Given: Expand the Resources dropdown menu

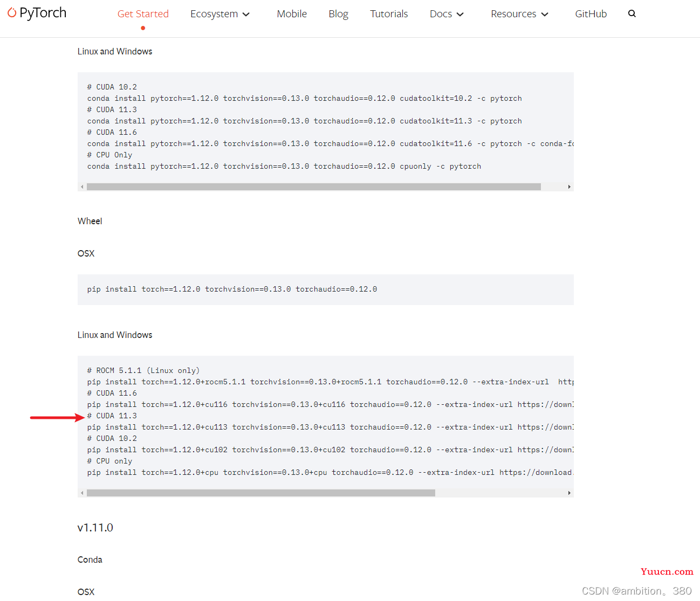Looking at the screenshot, I should pyautogui.click(x=519, y=13).
